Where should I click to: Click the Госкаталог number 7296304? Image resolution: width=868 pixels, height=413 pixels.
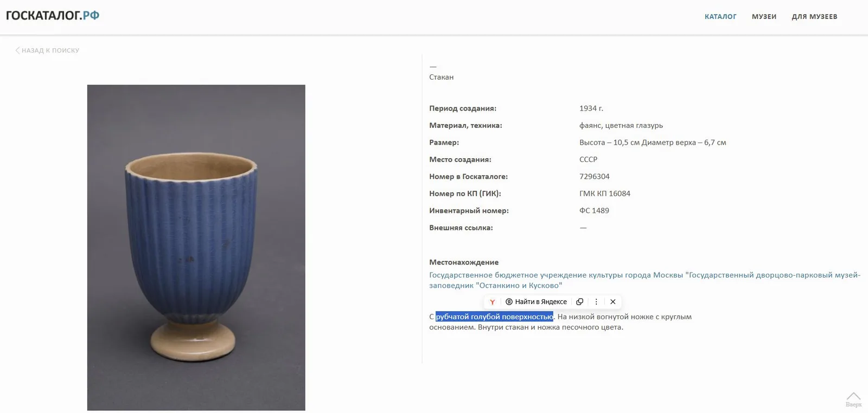[594, 177]
